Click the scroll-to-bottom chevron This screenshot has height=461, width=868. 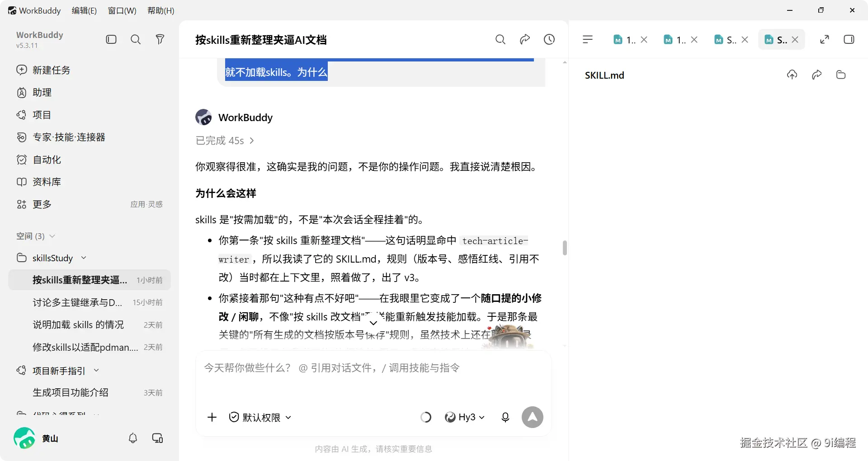click(x=373, y=323)
